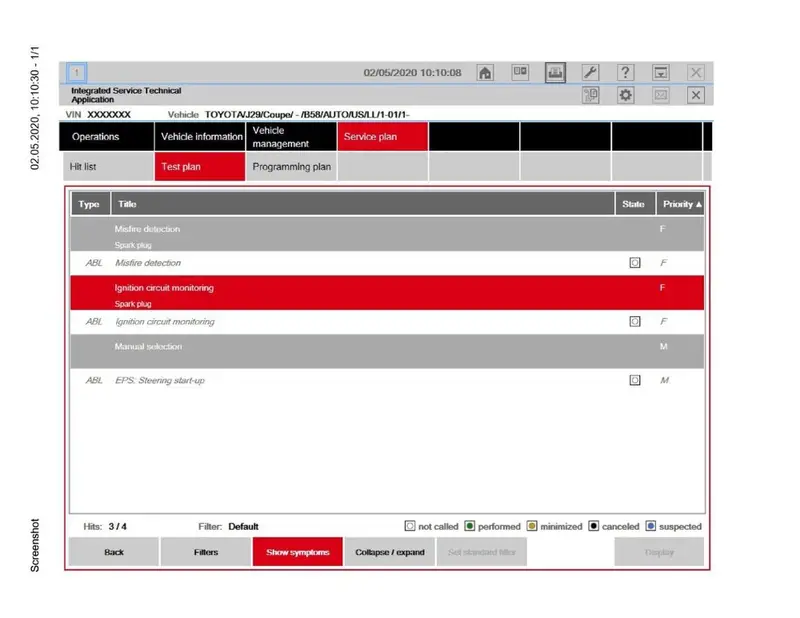This screenshot has height=618, width=800.
Task: Sort by Priority column arrow
Action: (698, 204)
